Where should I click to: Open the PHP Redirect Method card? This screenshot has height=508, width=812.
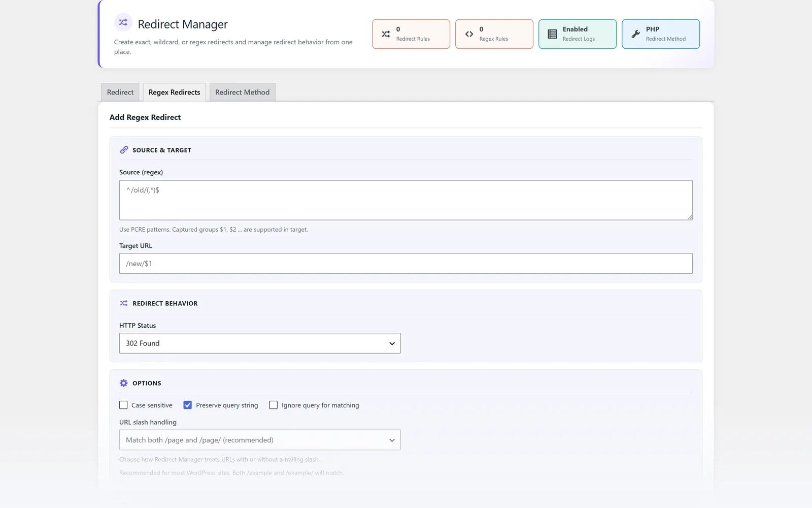[661, 34]
